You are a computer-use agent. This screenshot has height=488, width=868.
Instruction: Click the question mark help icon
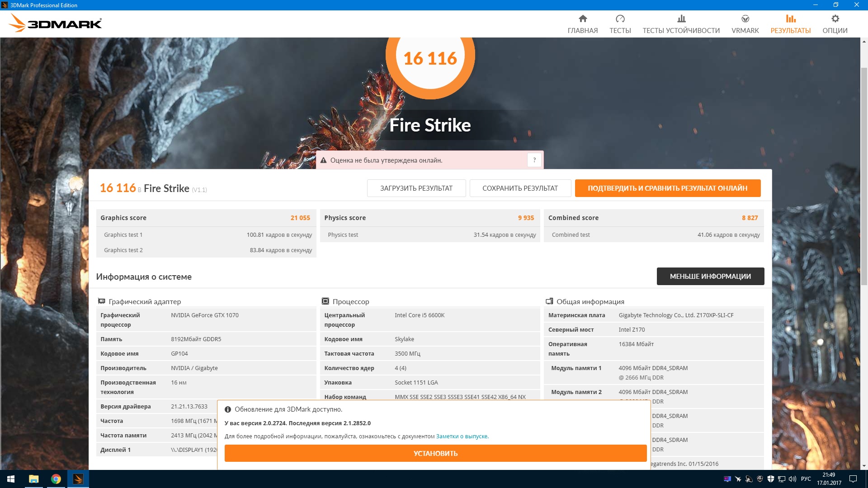pyautogui.click(x=534, y=160)
